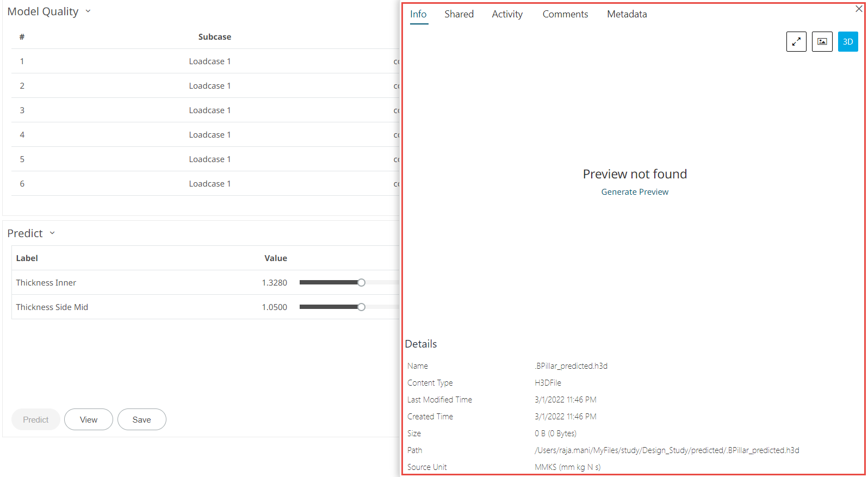Click the Thickness Inner slider handle

(x=361, y=282)
